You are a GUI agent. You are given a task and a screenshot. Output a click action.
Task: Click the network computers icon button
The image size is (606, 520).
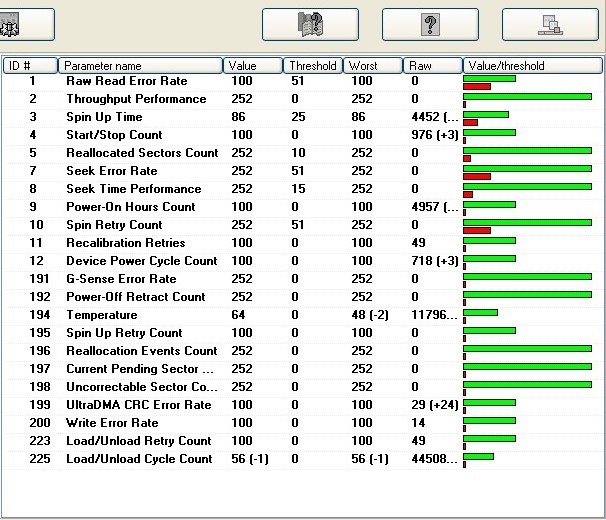(x=550, y=24)
